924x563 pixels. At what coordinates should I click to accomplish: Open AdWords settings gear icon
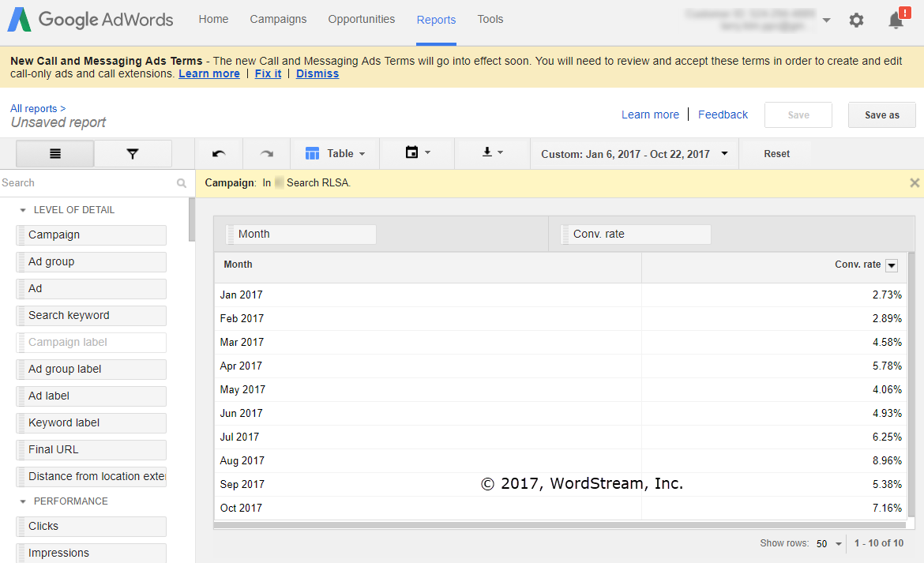click(x=856, y=20)
